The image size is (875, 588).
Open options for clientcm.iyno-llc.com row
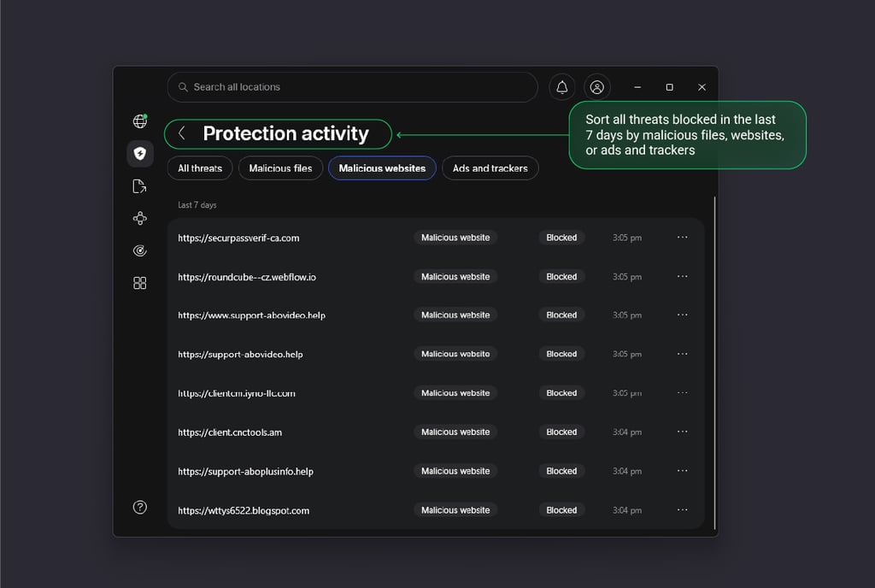coord(683,393)
